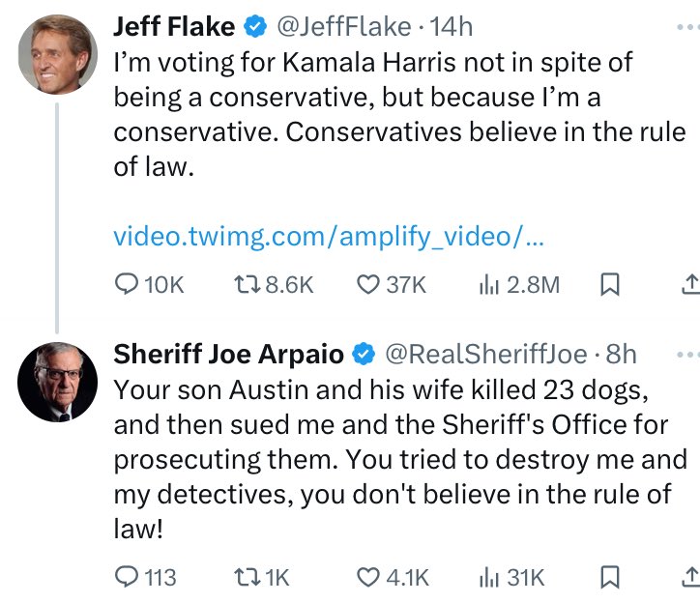Open Jeff Flake's profile name
The width and height of the screenshot is (700, 603).
click(x=173, y=25)
